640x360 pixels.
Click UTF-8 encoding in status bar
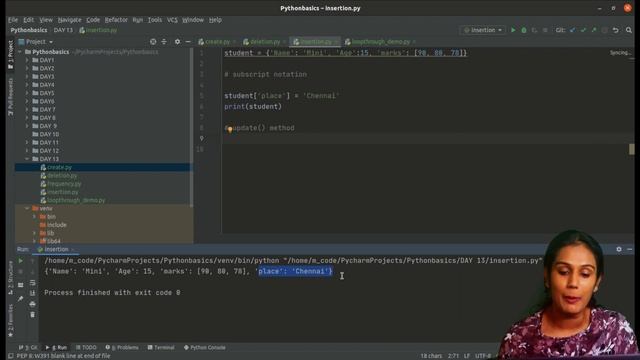tap(483, 356)
